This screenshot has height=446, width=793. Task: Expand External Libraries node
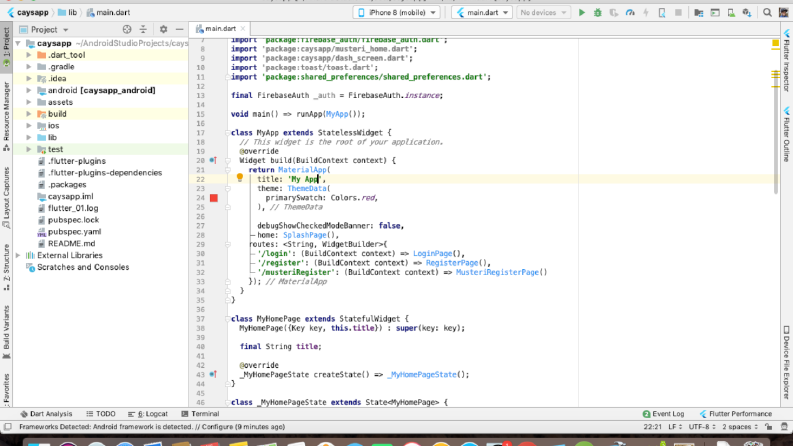(18, 255)
